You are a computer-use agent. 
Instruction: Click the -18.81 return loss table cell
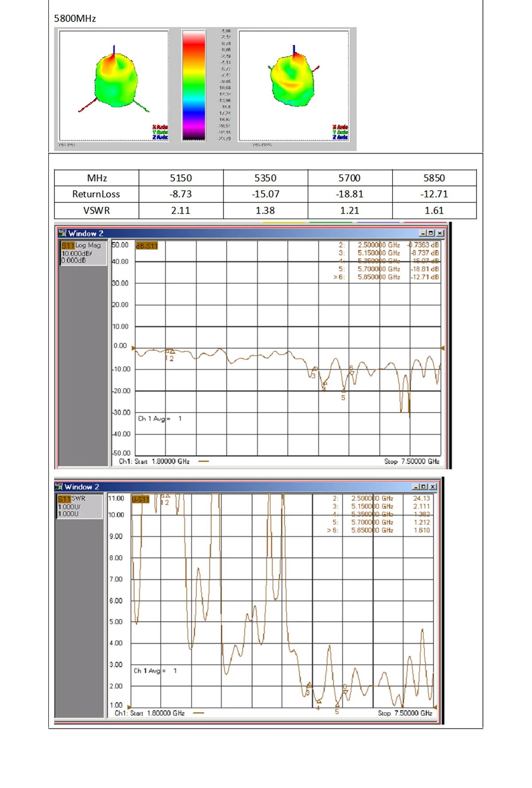[350, 194]
